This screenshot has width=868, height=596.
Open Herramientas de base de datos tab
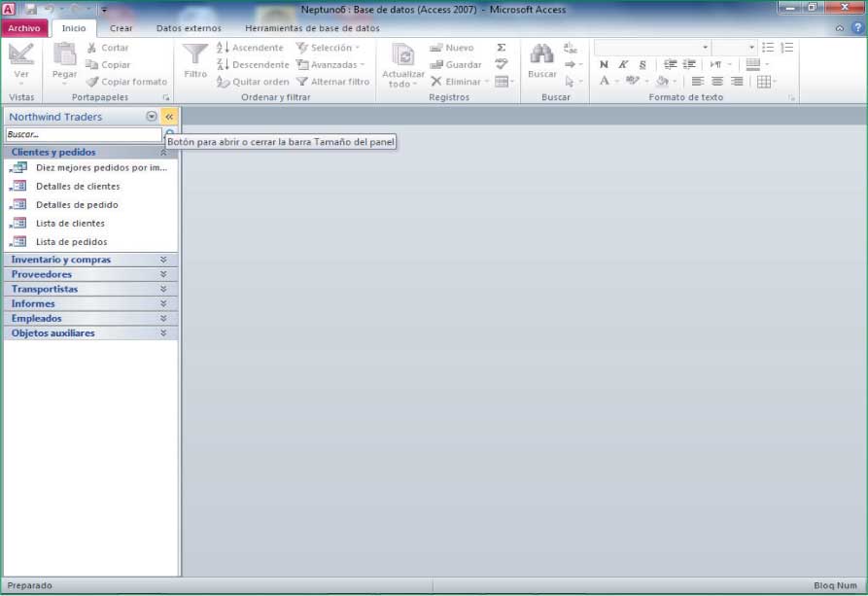[x=312, y=28]
